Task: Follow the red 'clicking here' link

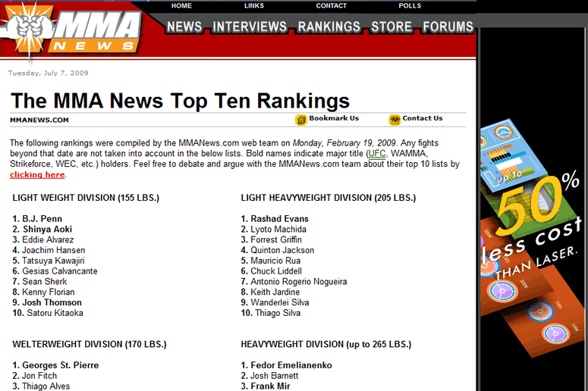Action: pos(37,175)
